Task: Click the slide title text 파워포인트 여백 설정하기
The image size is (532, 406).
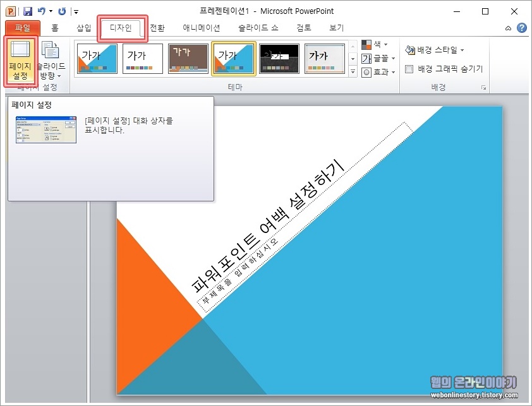Action: point(268,226)
